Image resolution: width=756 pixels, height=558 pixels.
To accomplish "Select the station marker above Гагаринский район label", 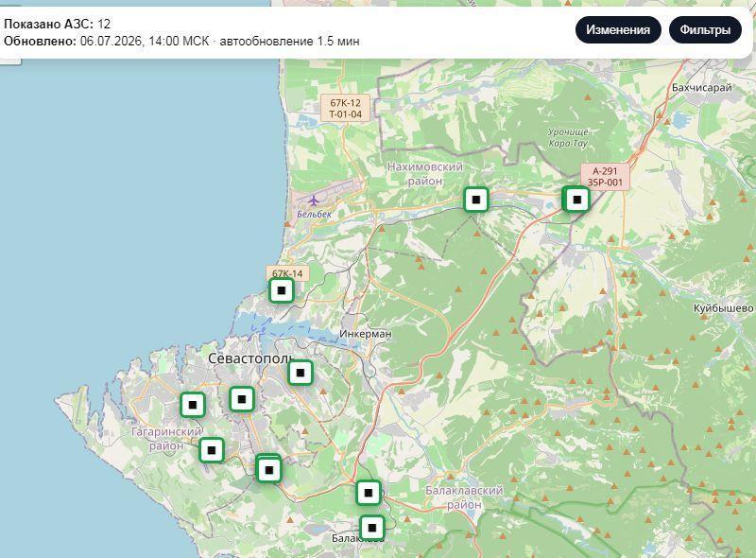I will coord(193,405).
